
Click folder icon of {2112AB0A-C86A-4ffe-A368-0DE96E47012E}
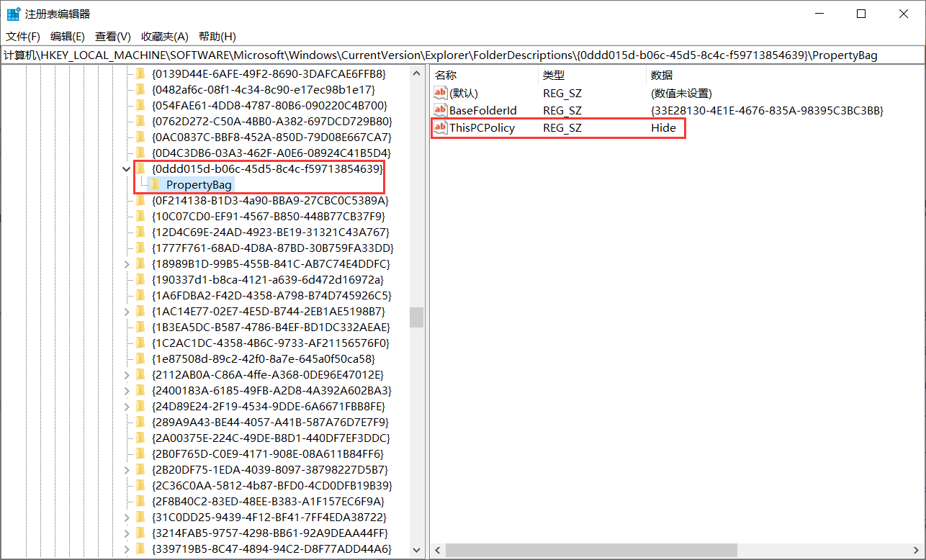click(142, 374)
